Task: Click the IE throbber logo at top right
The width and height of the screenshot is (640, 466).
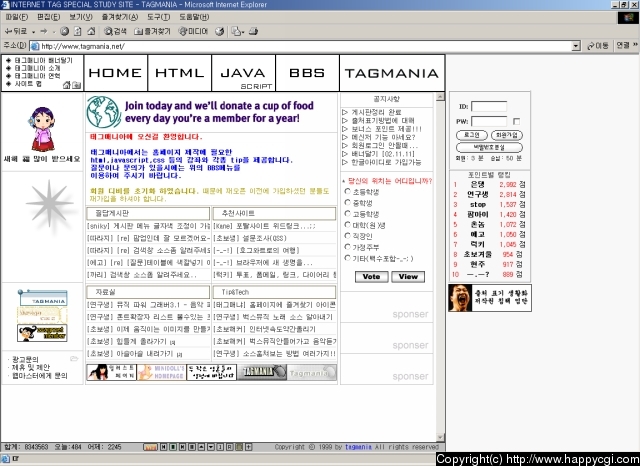Action: [628, 18]
